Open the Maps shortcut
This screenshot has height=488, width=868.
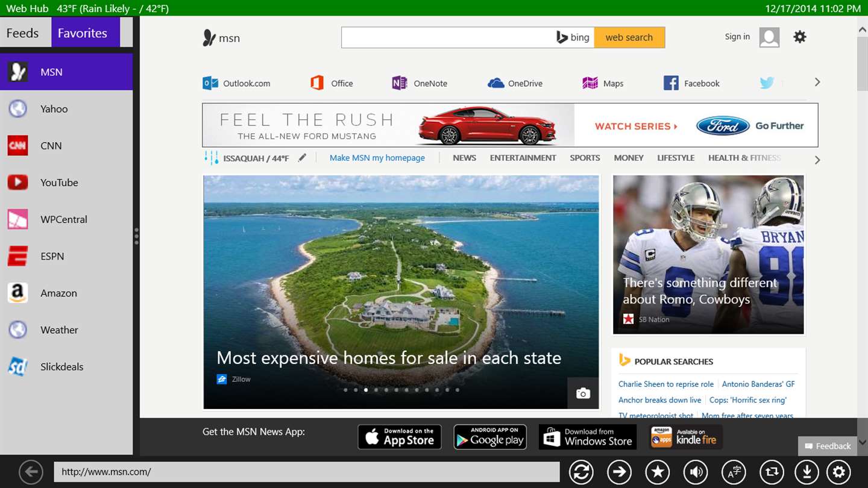pyautogui.click(x=603, y=83)
